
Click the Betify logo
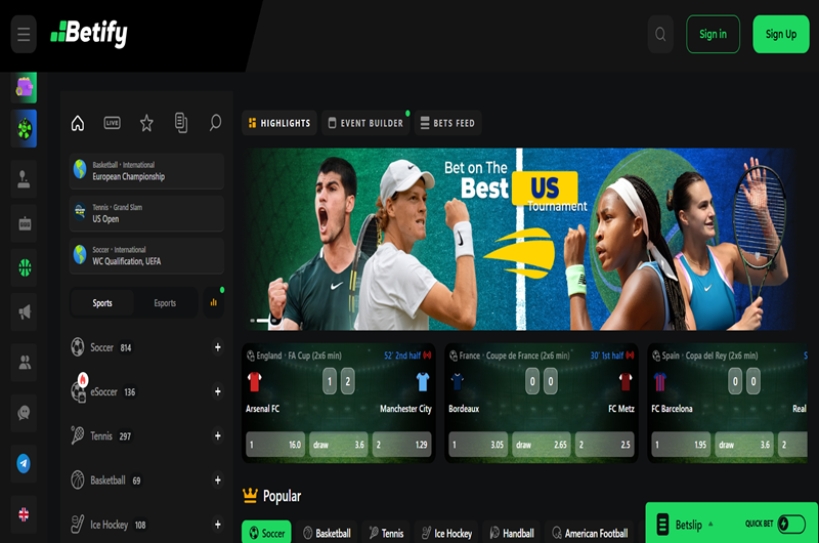[x=89, y=34]
